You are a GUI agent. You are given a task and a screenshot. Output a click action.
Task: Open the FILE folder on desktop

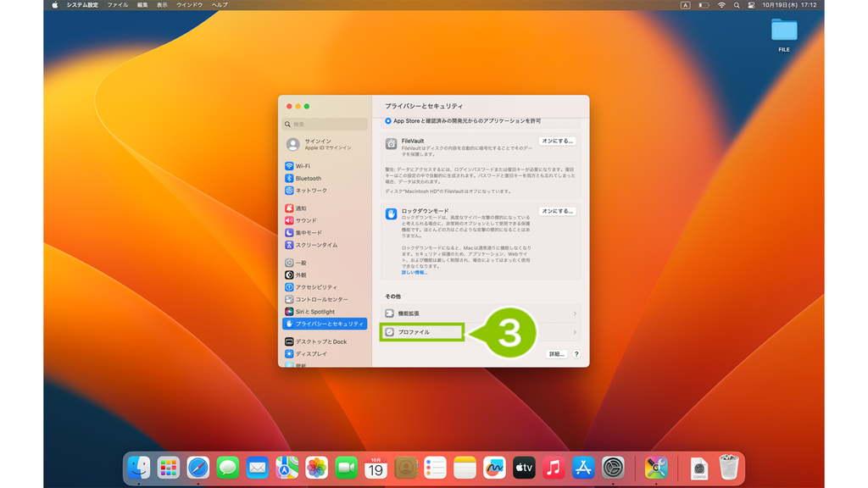click(784, 34)
